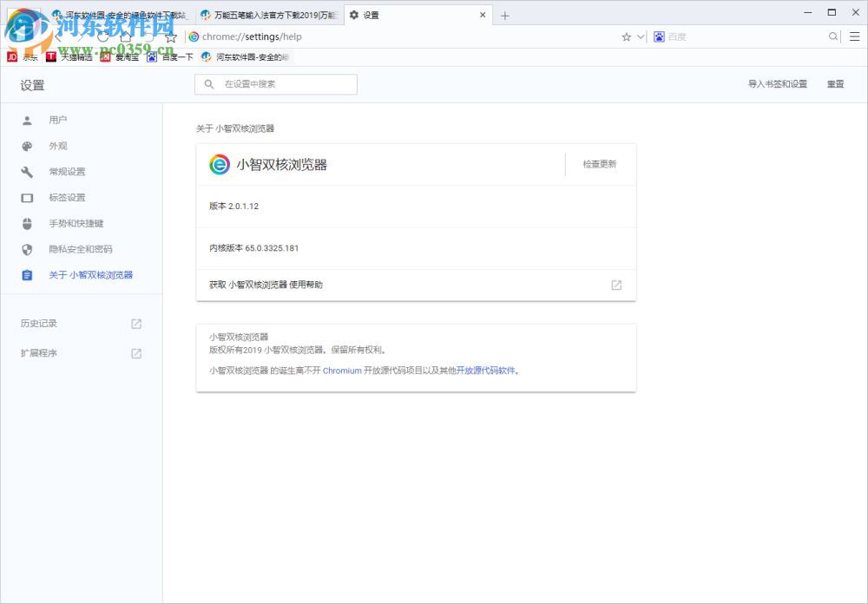The width and height of the screenshot is (868, 604).
Task: Select the 标签设置 tab-shaped icon
Action: tap(27, 197)
